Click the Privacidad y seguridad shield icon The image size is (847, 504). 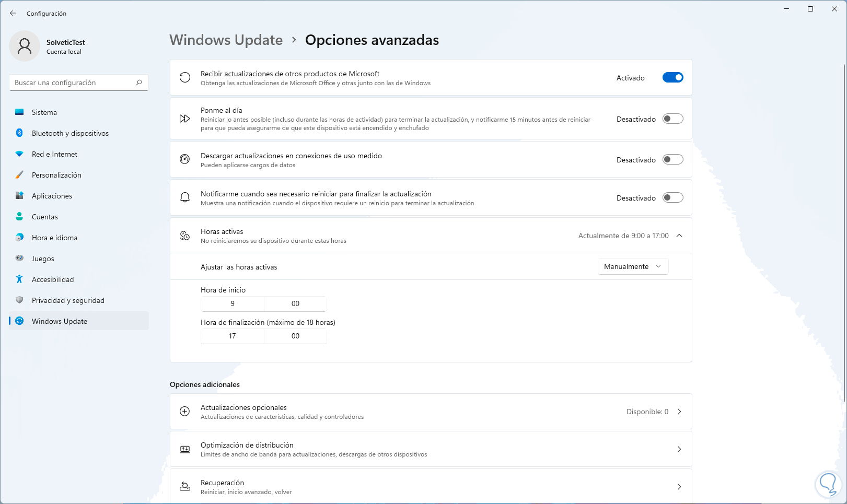point(19,300)
